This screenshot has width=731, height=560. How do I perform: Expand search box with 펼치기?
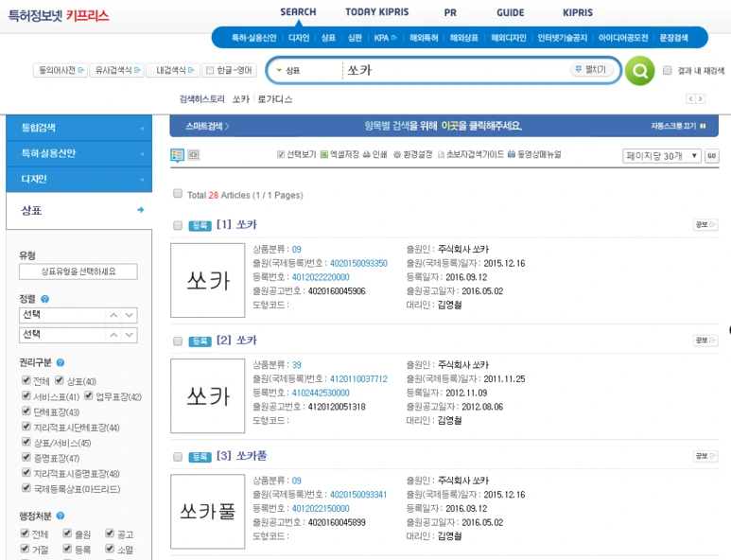click(591, 69)
